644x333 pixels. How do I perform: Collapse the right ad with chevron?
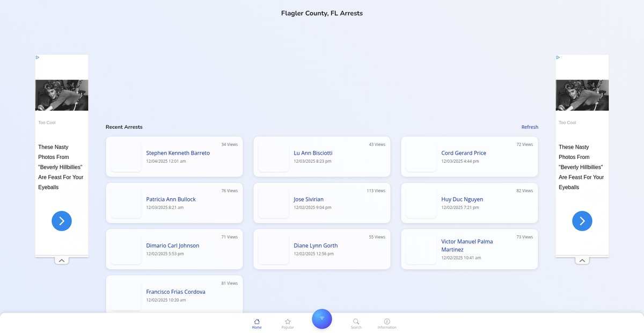click(582, 260)
